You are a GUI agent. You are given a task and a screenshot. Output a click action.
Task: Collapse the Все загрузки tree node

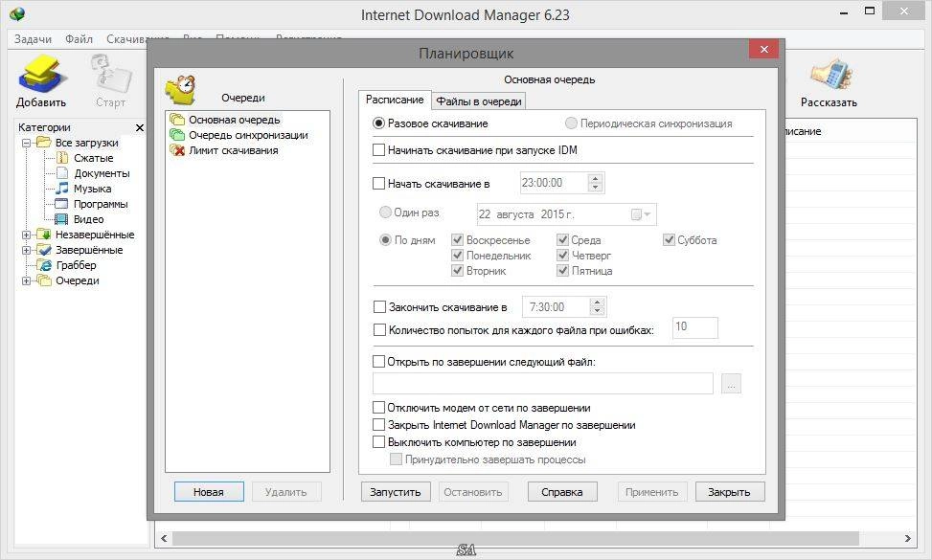tap(26, 144)
